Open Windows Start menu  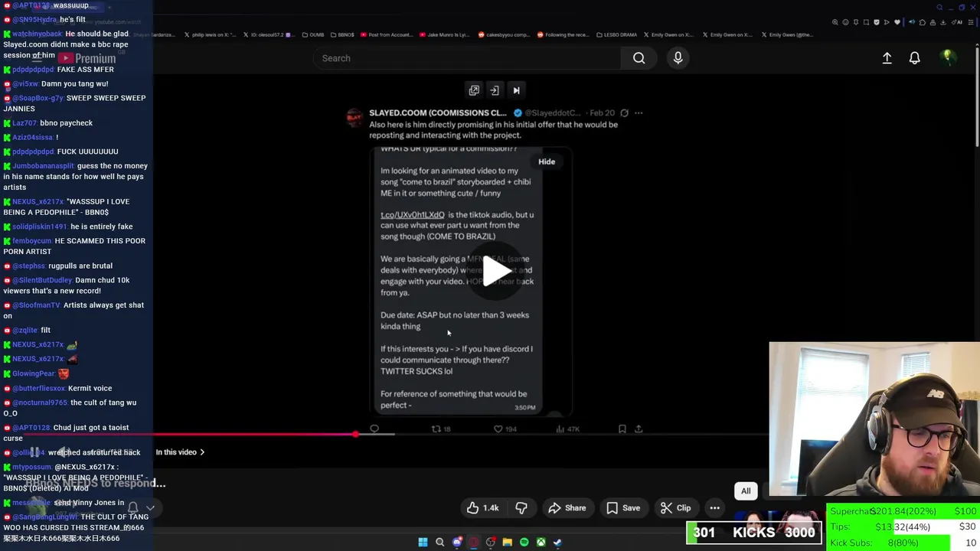tap(423, 542)
